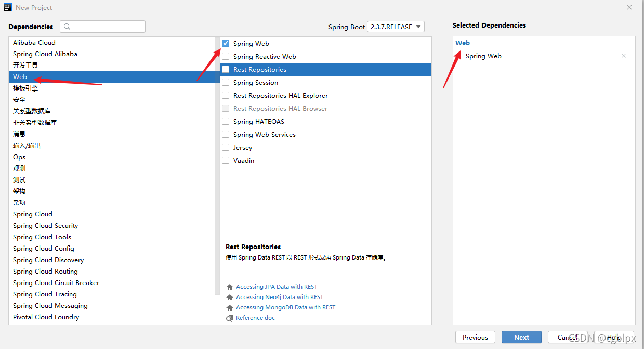
Task: Click the Next button
Action: (x=521, y=337)
